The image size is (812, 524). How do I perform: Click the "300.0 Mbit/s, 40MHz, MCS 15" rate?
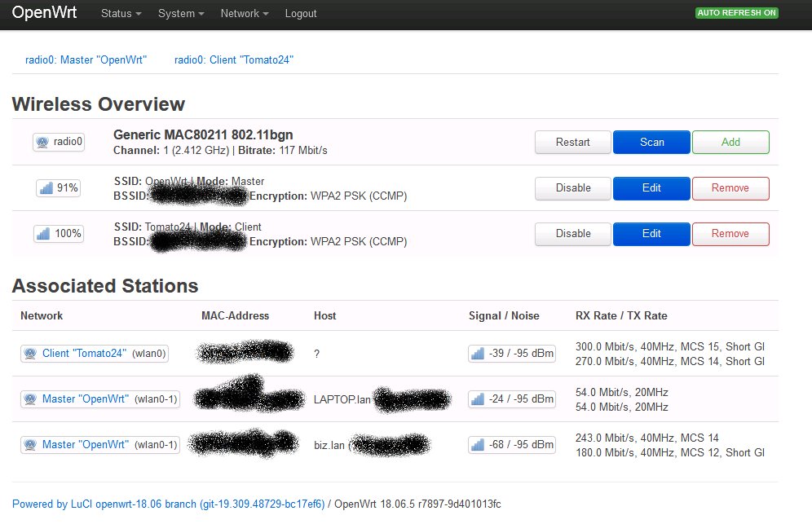647,346
